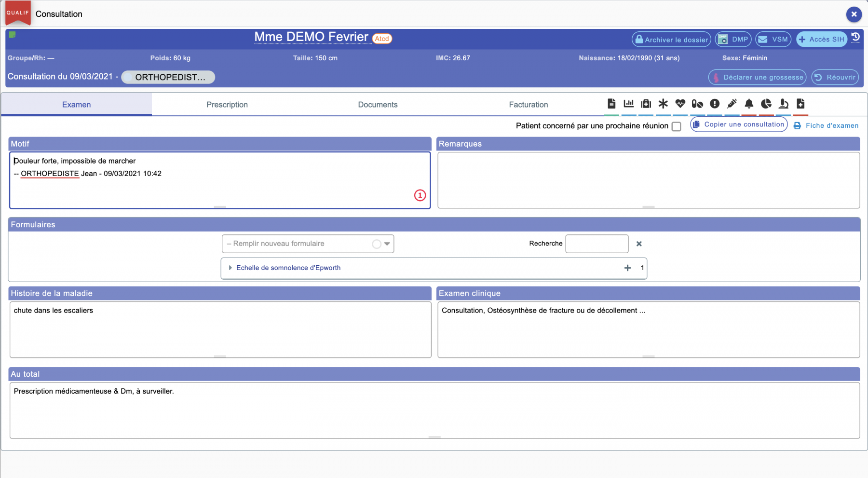Click the pie chart icon
The height and width of the screenshot is (478, 868).
(766, 104)
